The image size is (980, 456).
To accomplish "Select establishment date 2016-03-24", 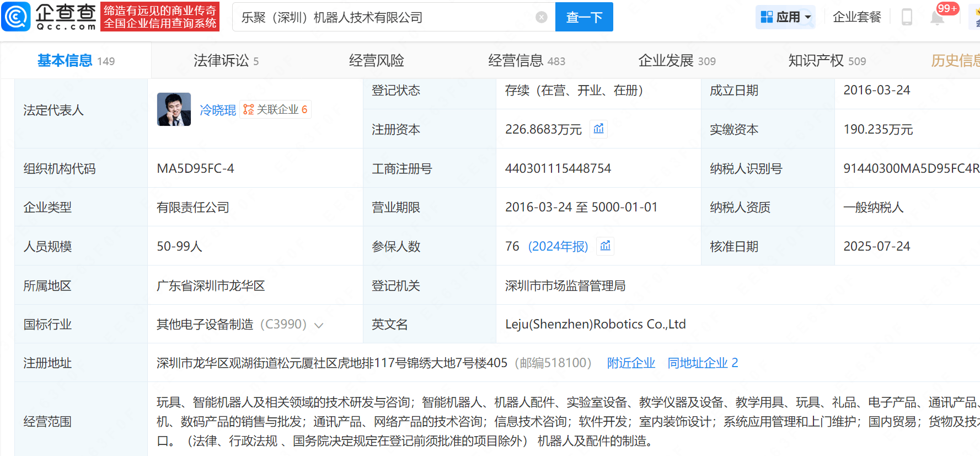I will pyautogui.click(x=877, y=90).
